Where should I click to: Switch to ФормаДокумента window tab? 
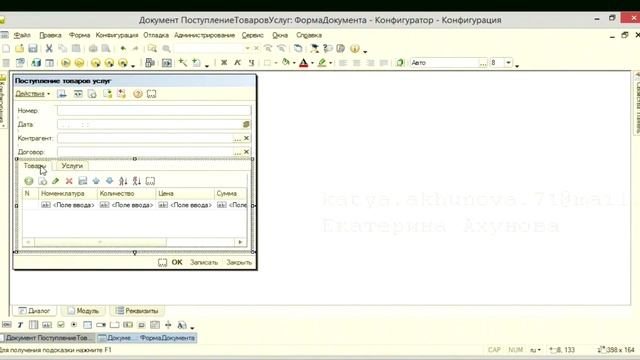[147, 338]
